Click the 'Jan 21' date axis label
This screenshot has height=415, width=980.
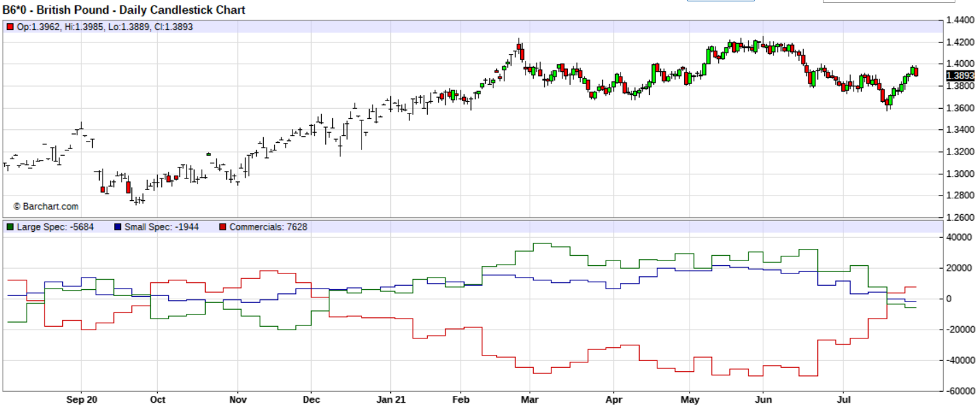(x=390, y=400)
